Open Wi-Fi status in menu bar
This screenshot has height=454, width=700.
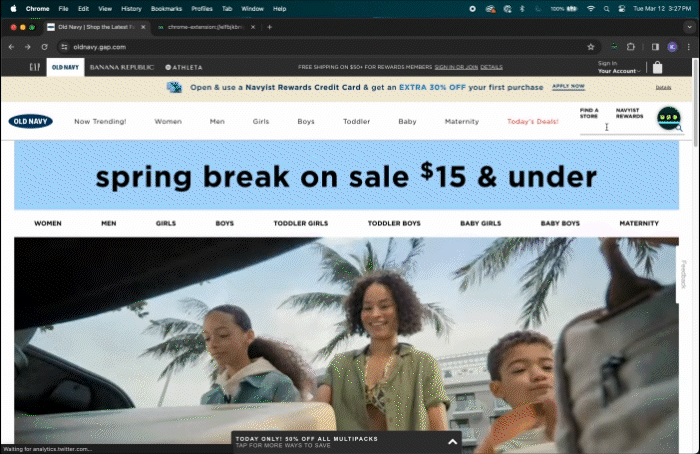[x=591, y=8]
